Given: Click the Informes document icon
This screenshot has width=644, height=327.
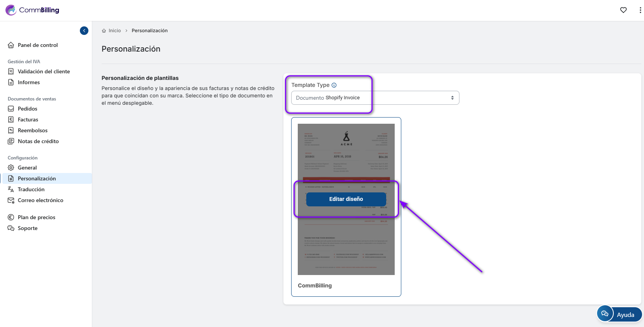Looking at the screenshot, I should point(11,82).
